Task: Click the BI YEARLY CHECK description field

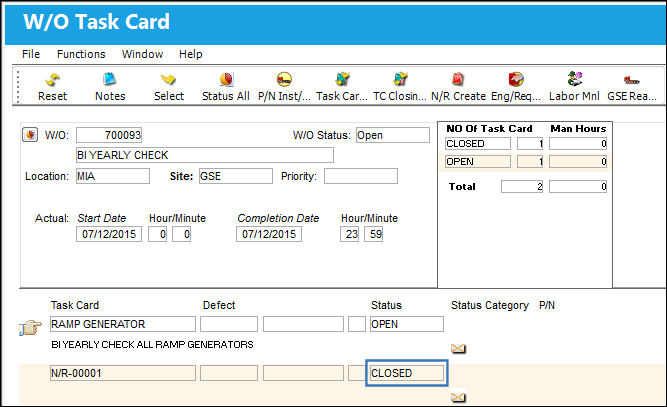Action: (x=205, y=155)
